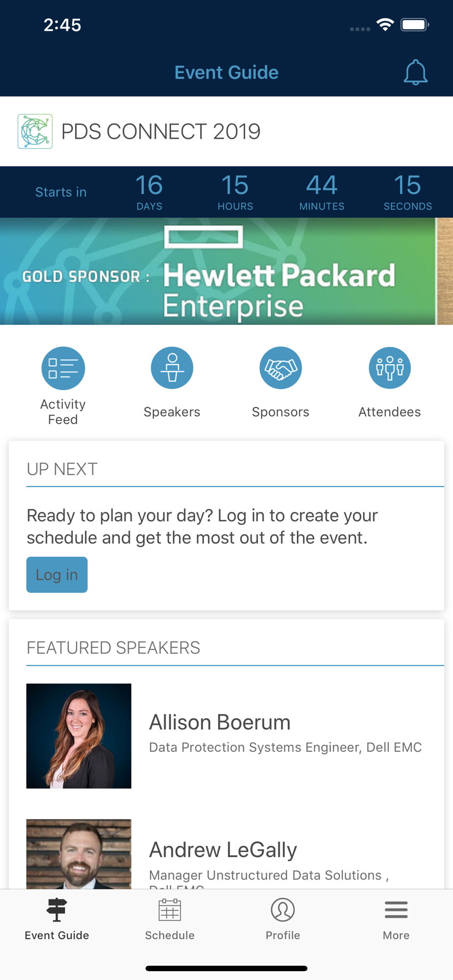
Task: Open notifications bell icon
Action: 415,73
